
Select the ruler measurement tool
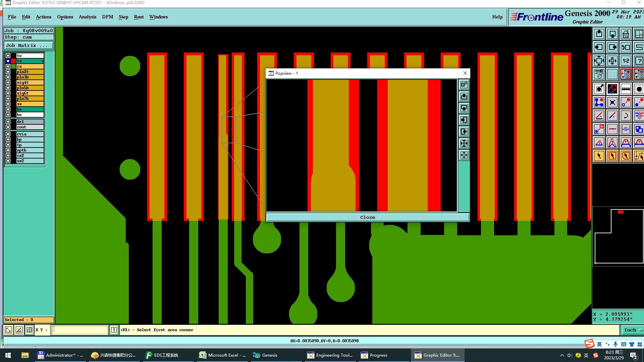[x=626, y=89]
